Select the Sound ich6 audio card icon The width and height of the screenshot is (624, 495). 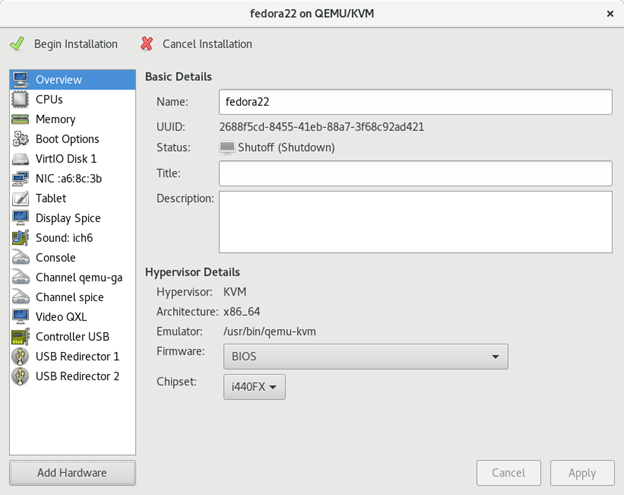tap(20, 238)
